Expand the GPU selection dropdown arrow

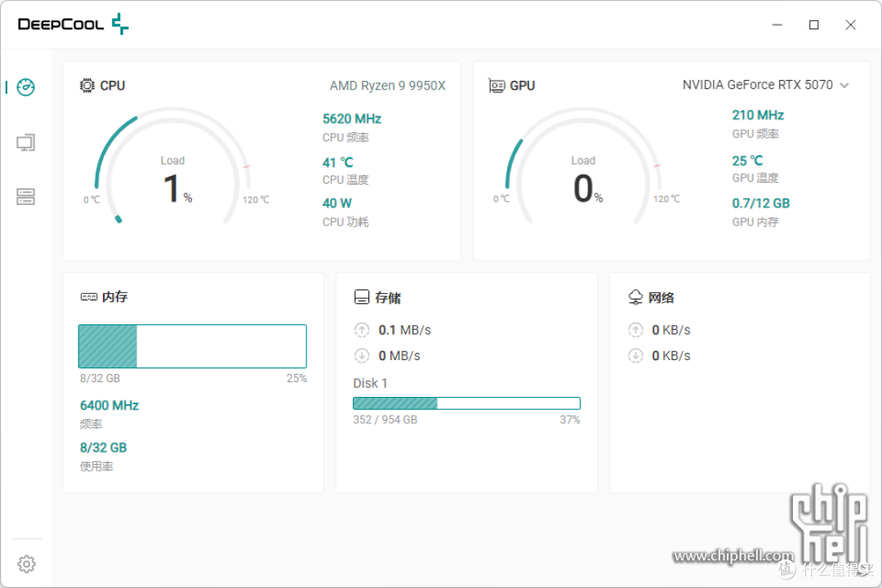(x=844, y=86)
